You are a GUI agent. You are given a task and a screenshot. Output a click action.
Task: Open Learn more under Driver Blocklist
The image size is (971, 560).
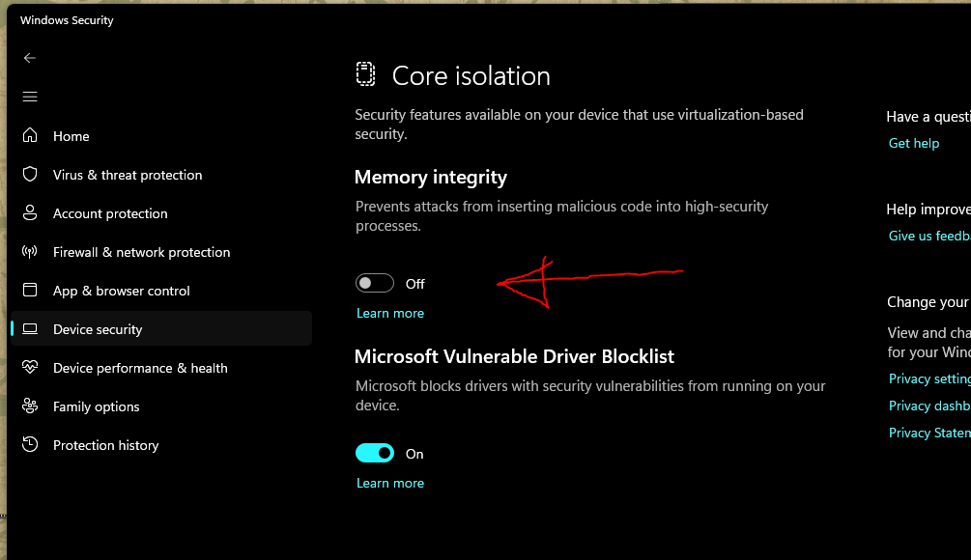pyautogui.click(x=390, y=484)
